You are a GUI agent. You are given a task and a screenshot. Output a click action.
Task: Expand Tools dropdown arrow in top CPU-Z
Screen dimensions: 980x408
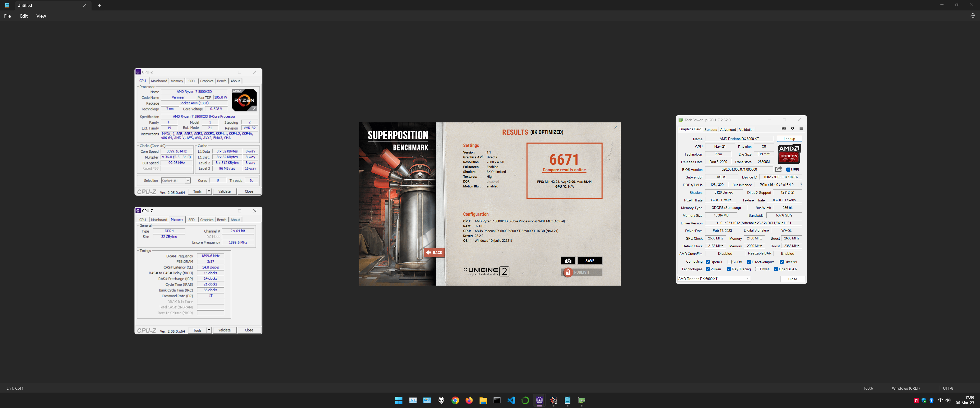tap(209, 191)
